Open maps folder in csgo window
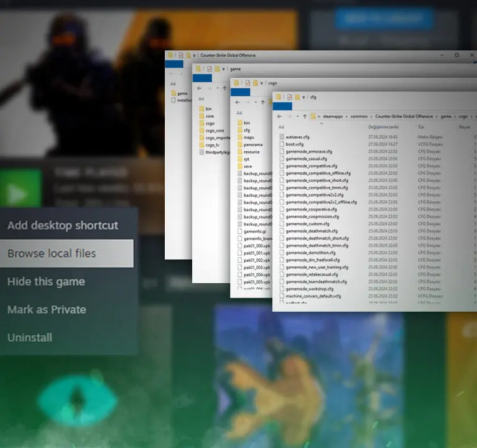This screenshot has height=448, width=477. point(246,138)
